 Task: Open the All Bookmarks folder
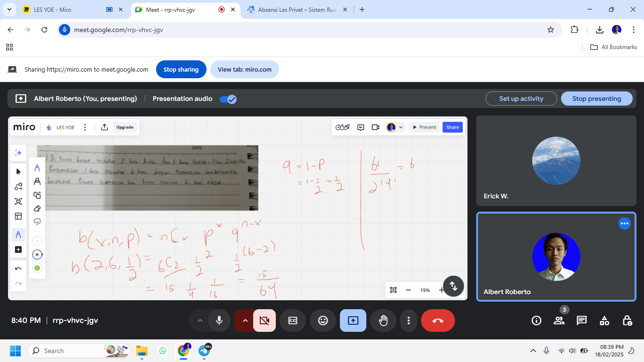click(614, 47)
